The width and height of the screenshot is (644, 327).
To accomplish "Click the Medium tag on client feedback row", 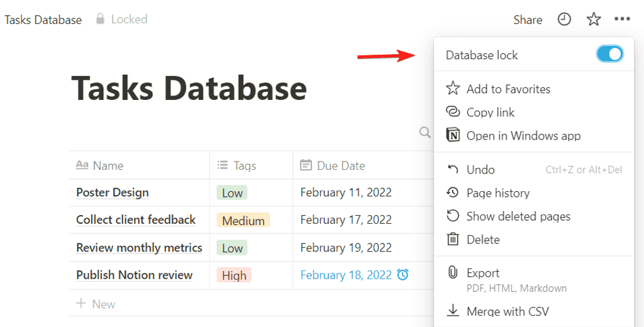I will [243, 220].
